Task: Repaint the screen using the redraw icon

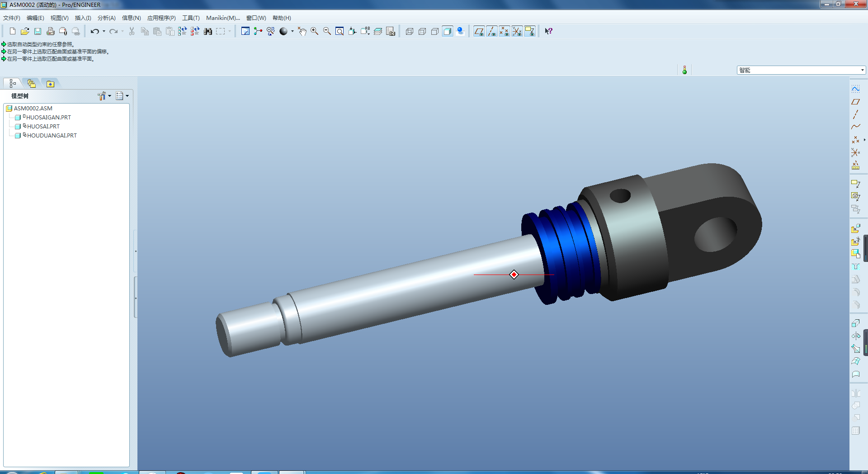Action: (245, 31)
